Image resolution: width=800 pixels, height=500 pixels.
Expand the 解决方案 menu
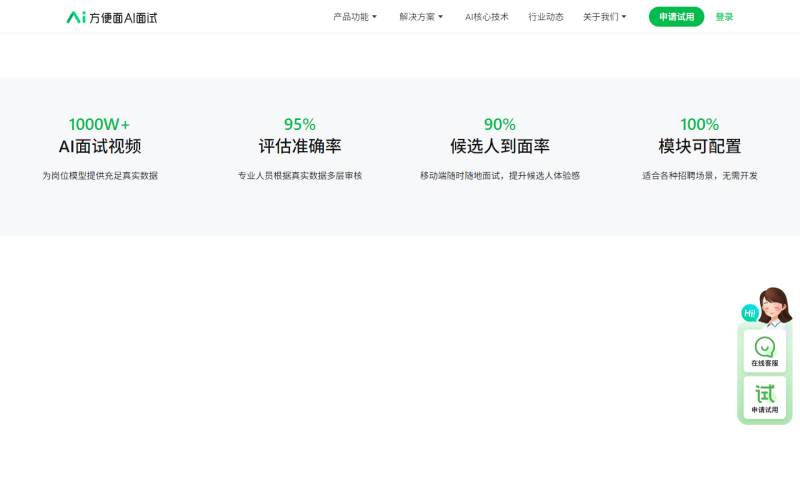[x=421, y=17]
